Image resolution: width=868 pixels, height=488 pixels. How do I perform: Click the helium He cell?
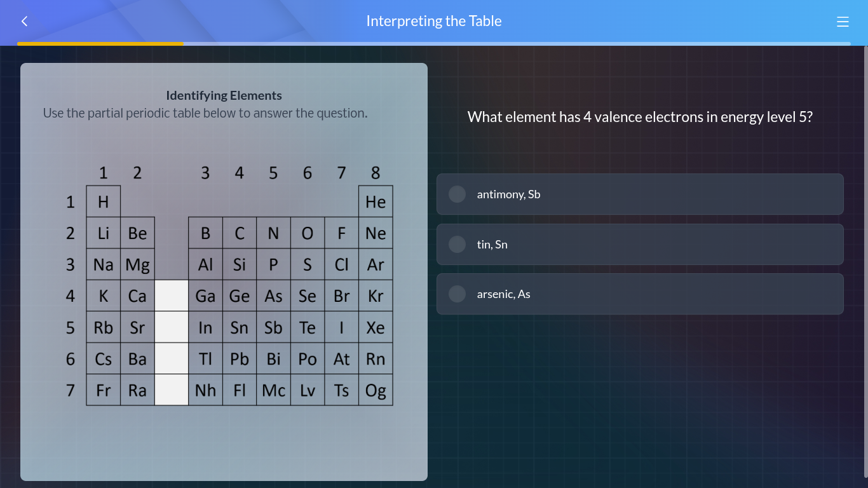click(376, 201)
